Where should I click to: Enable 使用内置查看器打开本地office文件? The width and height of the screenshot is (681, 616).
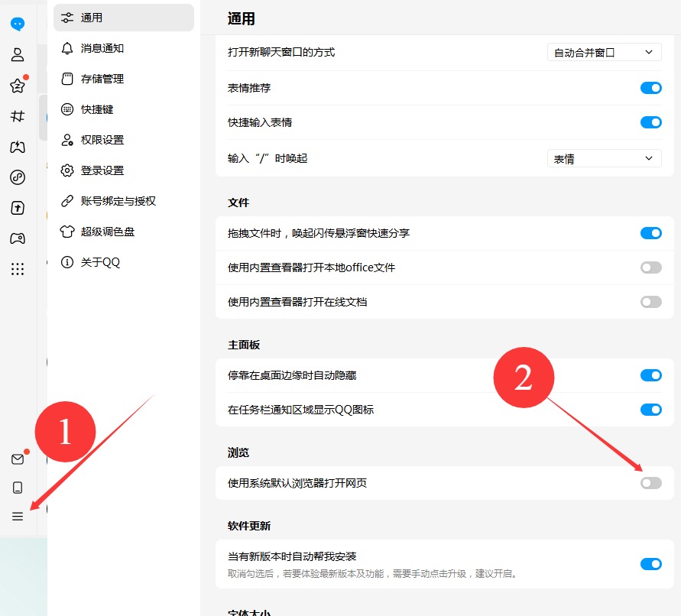click(x=650, y=267)
